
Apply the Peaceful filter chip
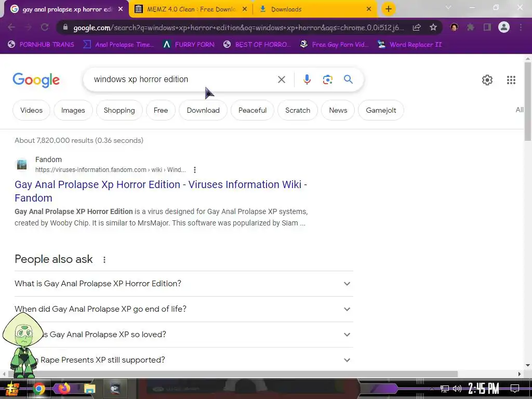[x=252, y=110]
